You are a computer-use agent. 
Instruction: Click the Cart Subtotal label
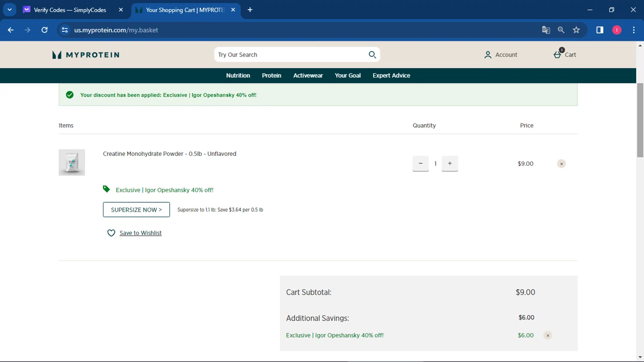(x=309, y=292)
